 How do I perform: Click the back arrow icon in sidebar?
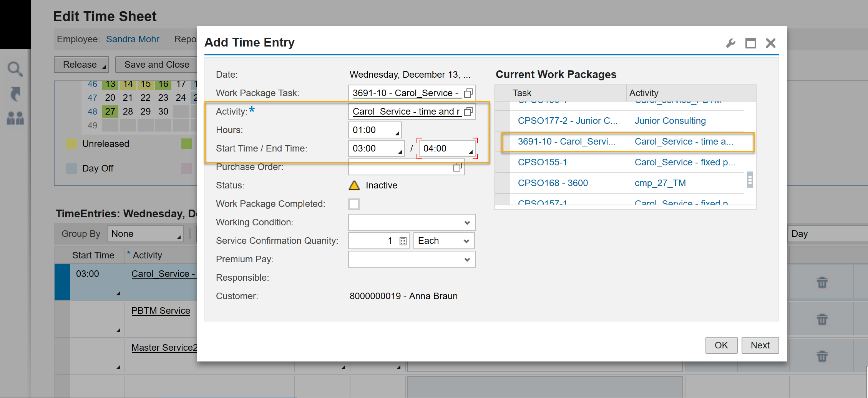pyautogui.click(x=15, y=94)
